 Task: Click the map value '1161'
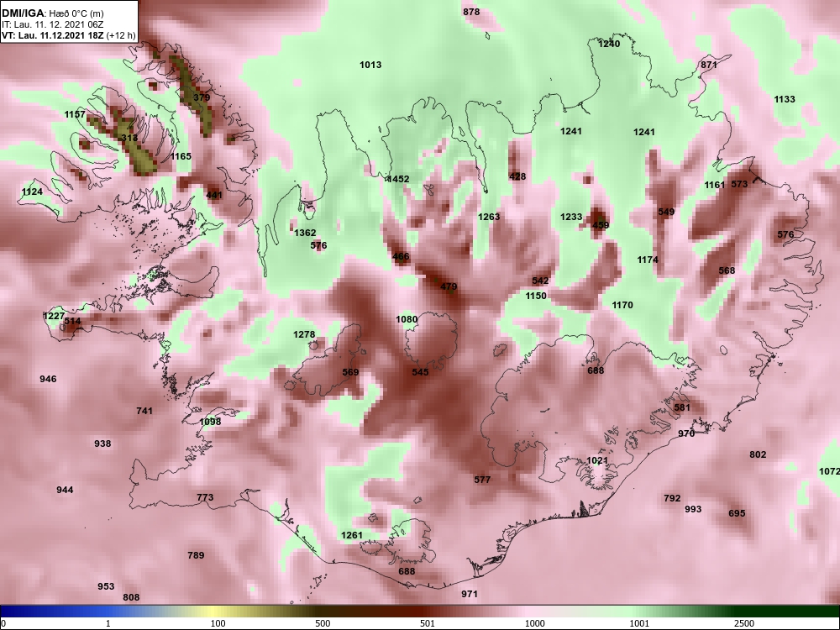tap(714, 186)
